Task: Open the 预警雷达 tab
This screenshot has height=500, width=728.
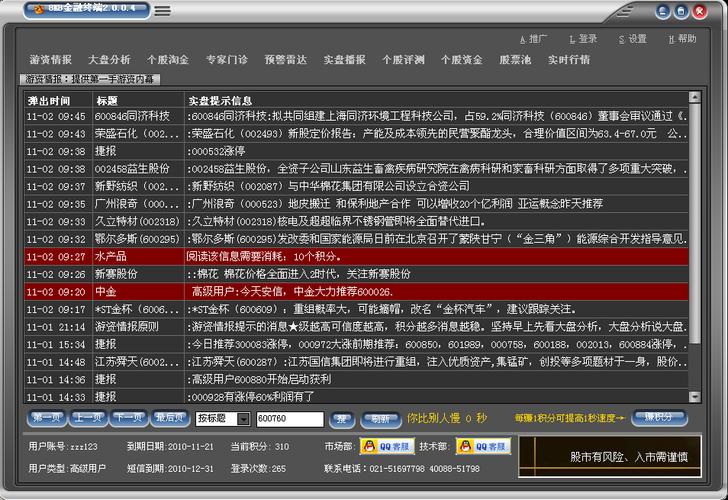Action: click(286, 60)
